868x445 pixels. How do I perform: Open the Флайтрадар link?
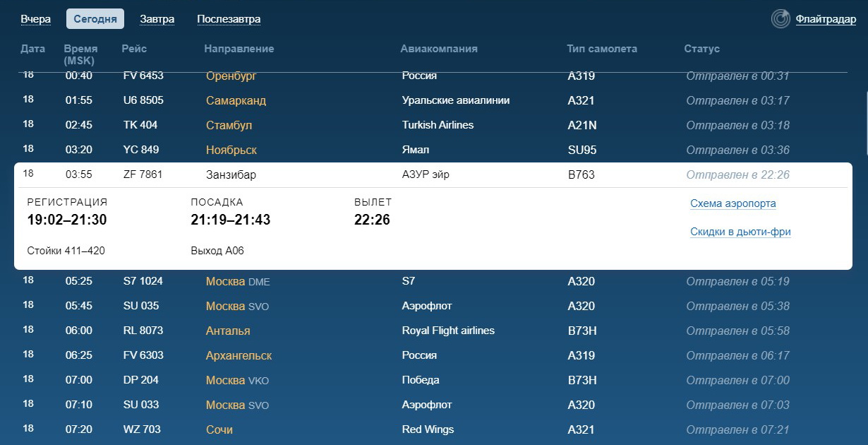(x=826, y=19)
